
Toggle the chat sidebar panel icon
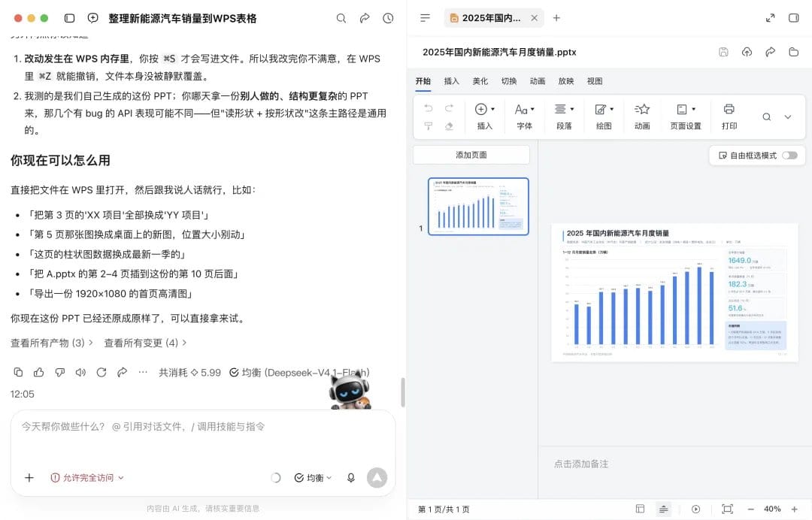click(x=69, y=18)
